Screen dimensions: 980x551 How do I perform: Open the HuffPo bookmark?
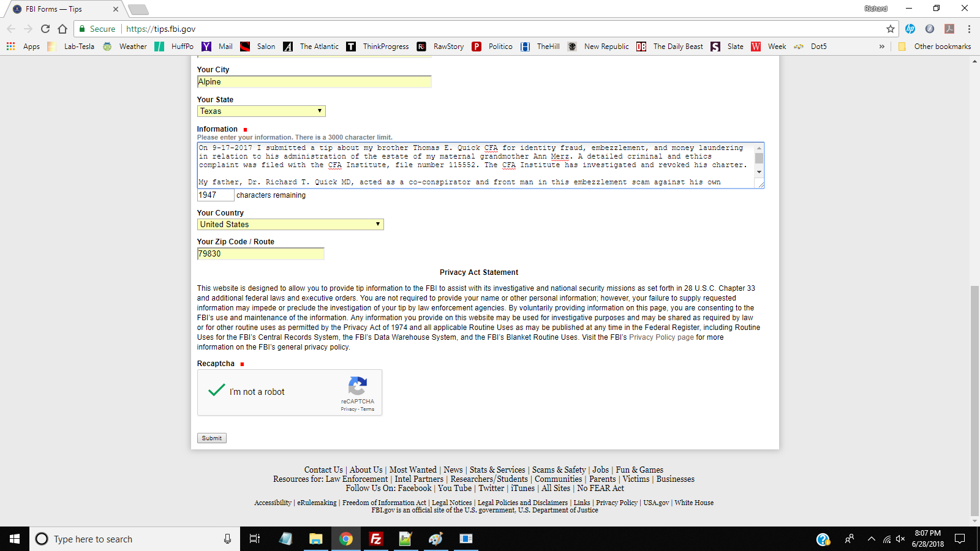[x=175, y=47]
